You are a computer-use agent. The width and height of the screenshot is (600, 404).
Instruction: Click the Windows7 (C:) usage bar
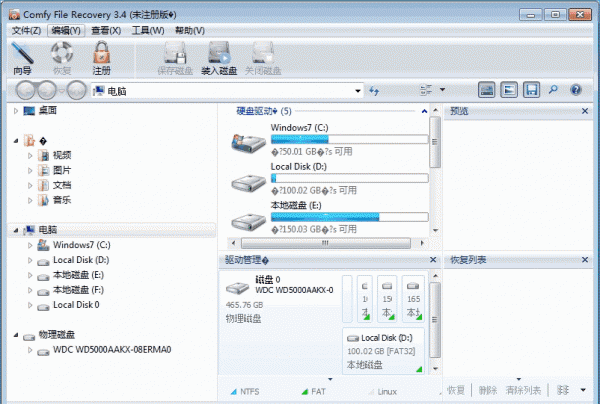click(x=349, y=139)
